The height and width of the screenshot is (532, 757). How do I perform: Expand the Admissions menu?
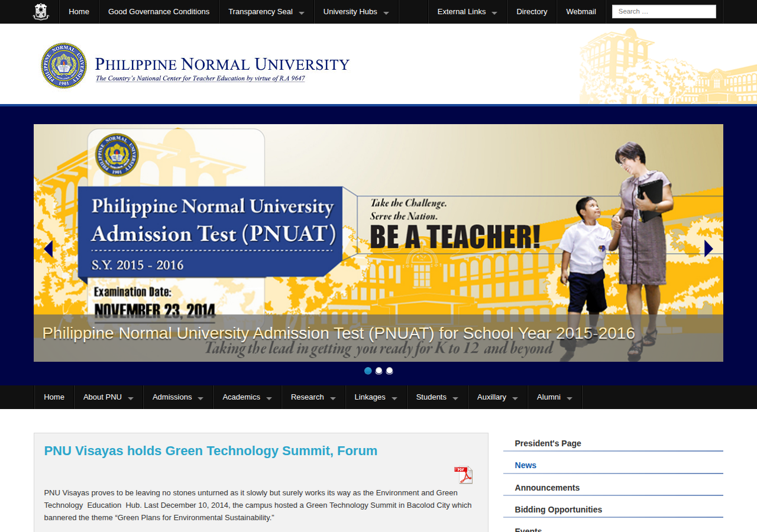(x=178, y=397)
